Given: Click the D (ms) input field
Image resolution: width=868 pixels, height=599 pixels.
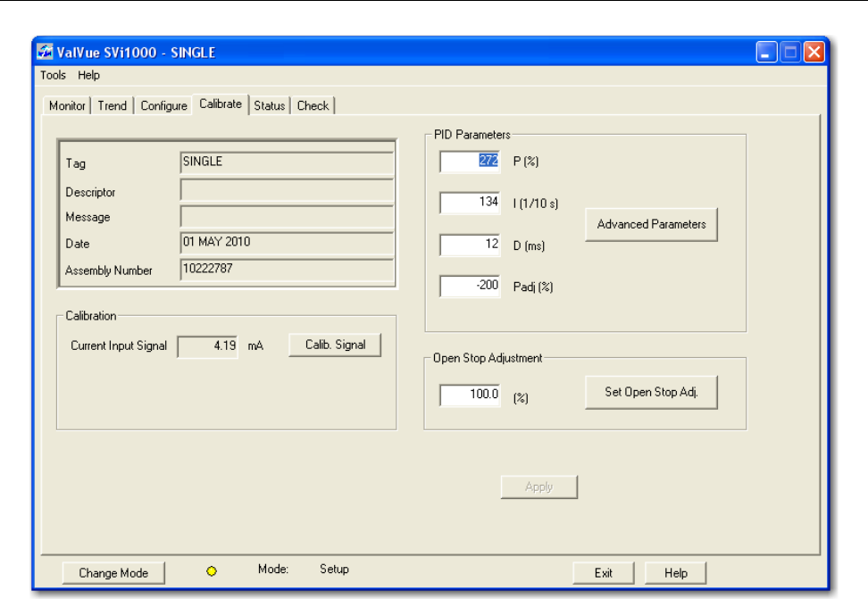Looking at the screenshot, I should (x=470, y=245).
